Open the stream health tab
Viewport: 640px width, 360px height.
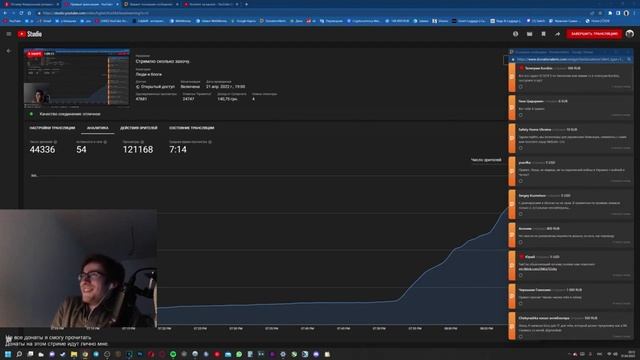[191, 128]
